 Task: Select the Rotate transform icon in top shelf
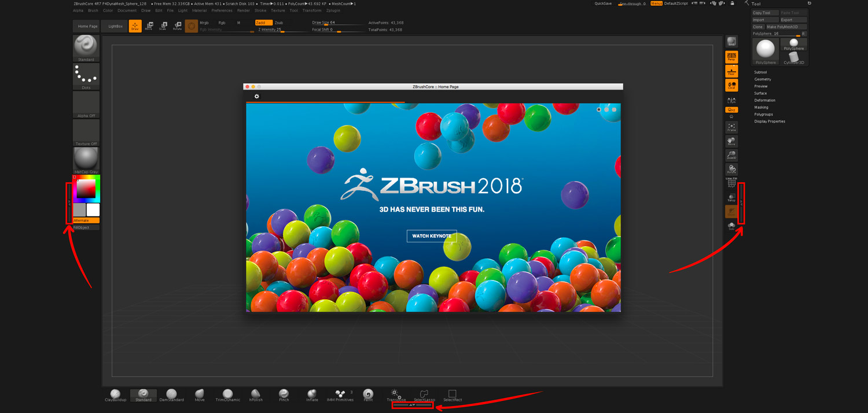[177, 26]
